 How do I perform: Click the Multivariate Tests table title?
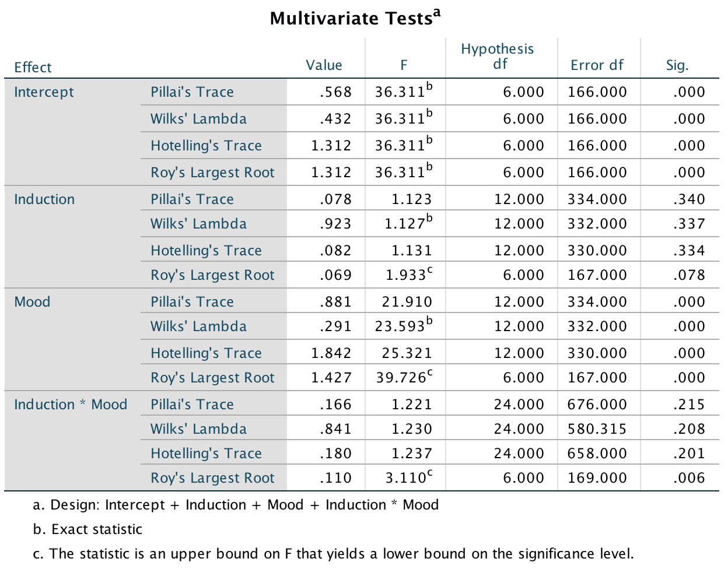click(355, 18)
